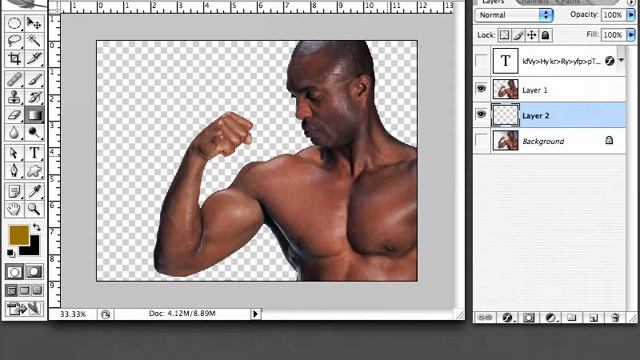Switch to standard screen mode
Viewport: 640px width, 360px height.
pos(11,291)
